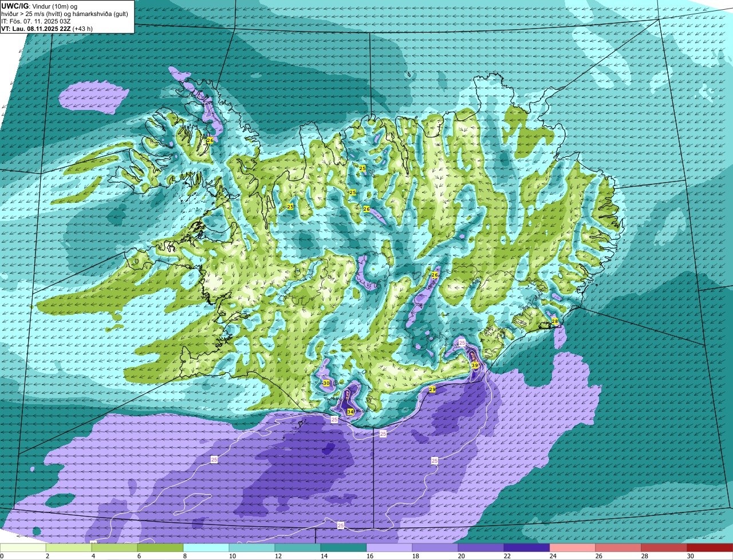Click the 20–22 m/s violet legend swatch

481,547
